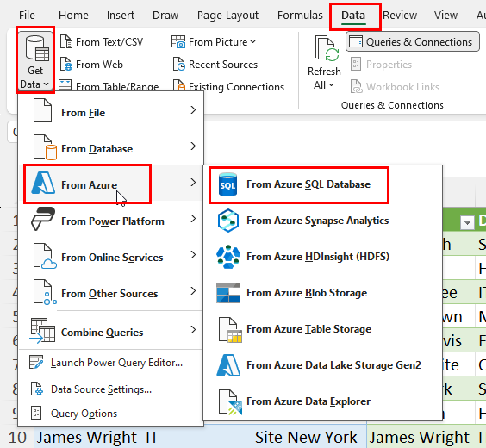Switch to the Draw tab
The image size is (486, 448).
(x=165, y=16)
